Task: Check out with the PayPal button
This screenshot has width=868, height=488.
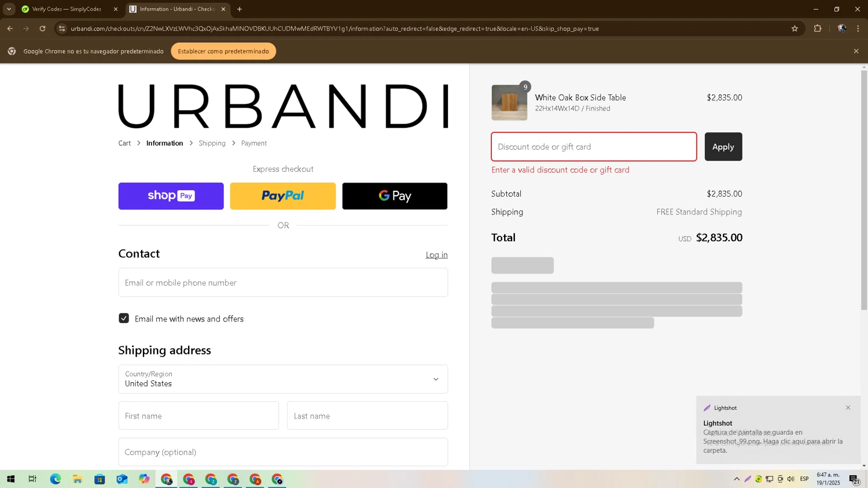Action: 283,196
